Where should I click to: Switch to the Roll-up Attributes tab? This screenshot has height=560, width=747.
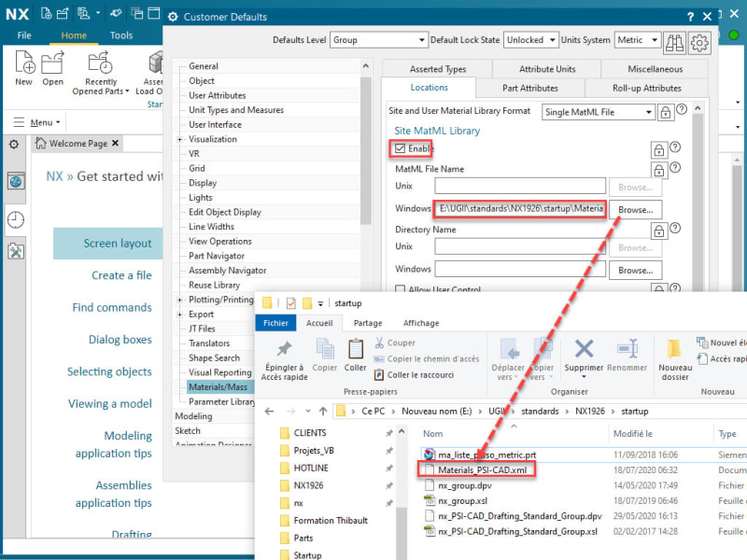point(646,88)
